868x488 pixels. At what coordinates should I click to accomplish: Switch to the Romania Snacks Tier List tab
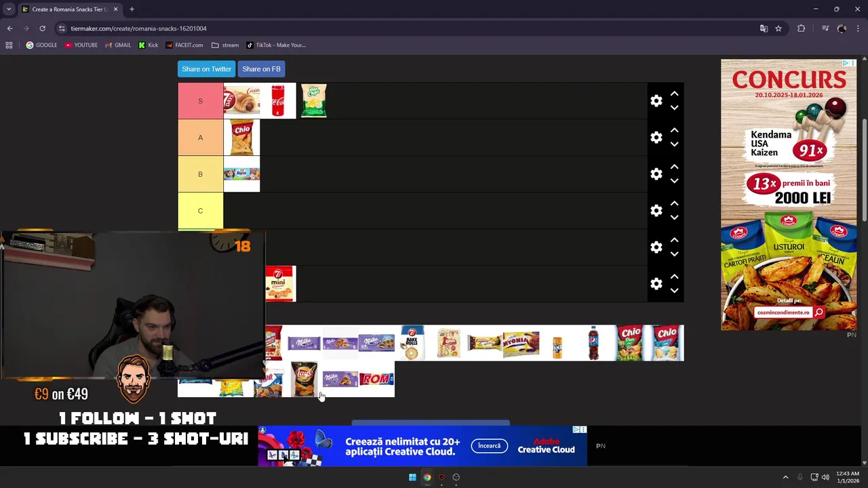pos(70,9)
